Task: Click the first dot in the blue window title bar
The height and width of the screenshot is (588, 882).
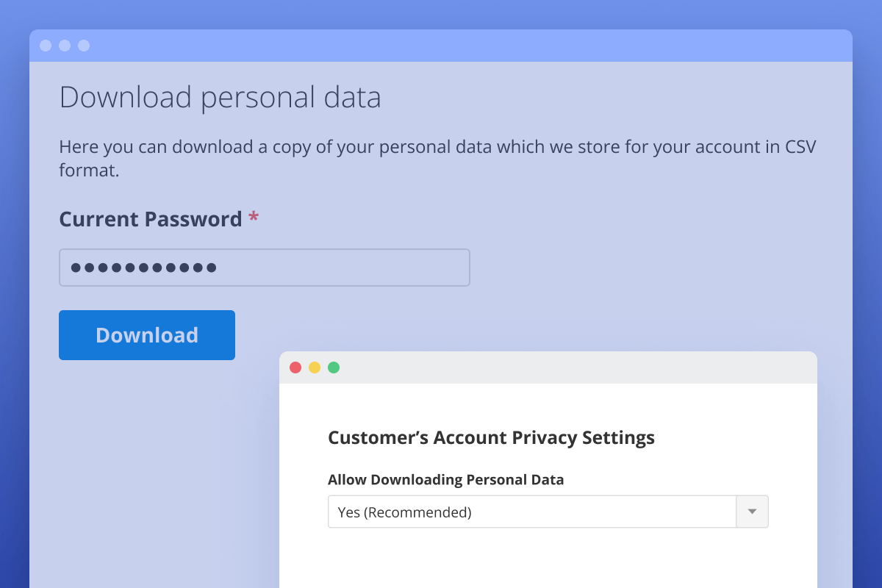Action: pos(46,46)
